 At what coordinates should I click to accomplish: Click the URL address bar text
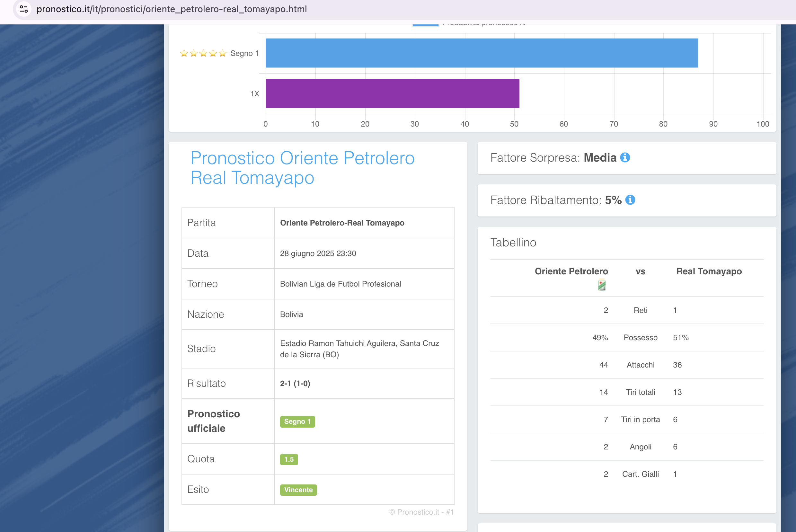coord(172,9)
